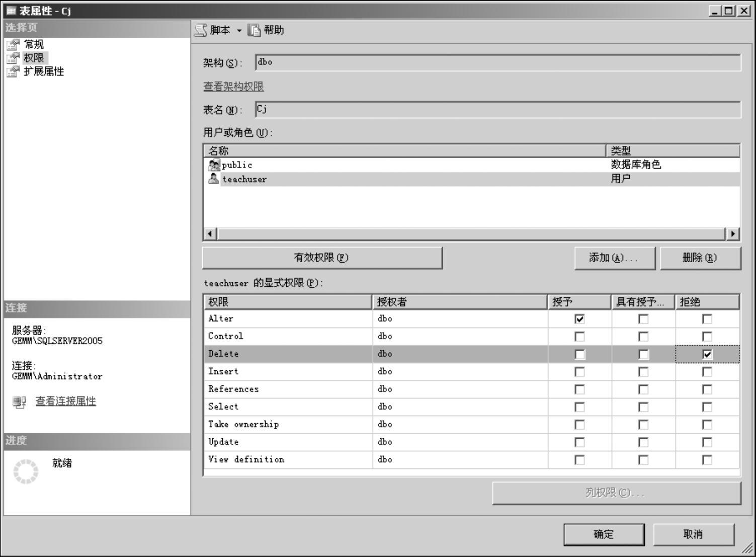Click the left scroll arrow of users list
This screenshot has width=756, height=557.
coord(211,234)
